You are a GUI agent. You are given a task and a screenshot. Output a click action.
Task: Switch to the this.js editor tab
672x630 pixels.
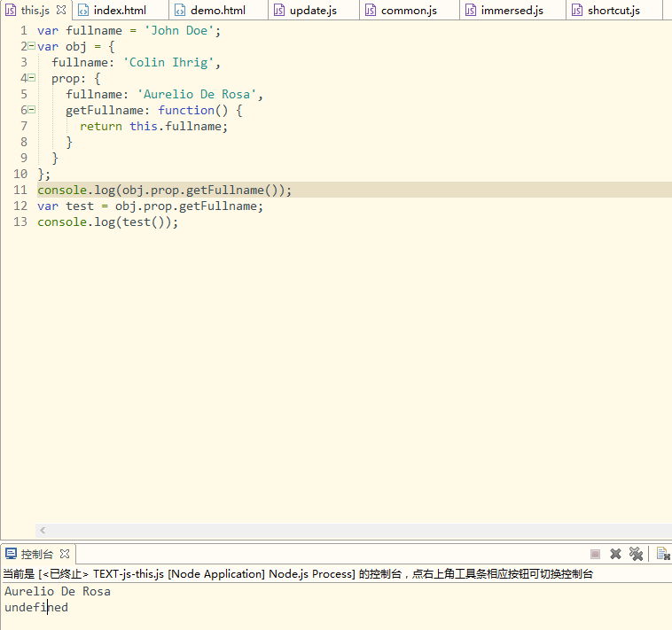click(x=35, y=11)
